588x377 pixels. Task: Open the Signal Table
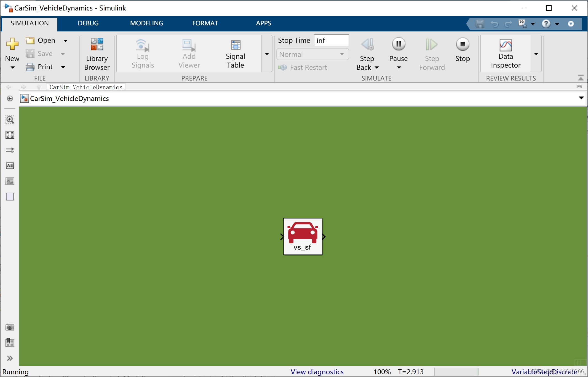click(x=235, y=54)
